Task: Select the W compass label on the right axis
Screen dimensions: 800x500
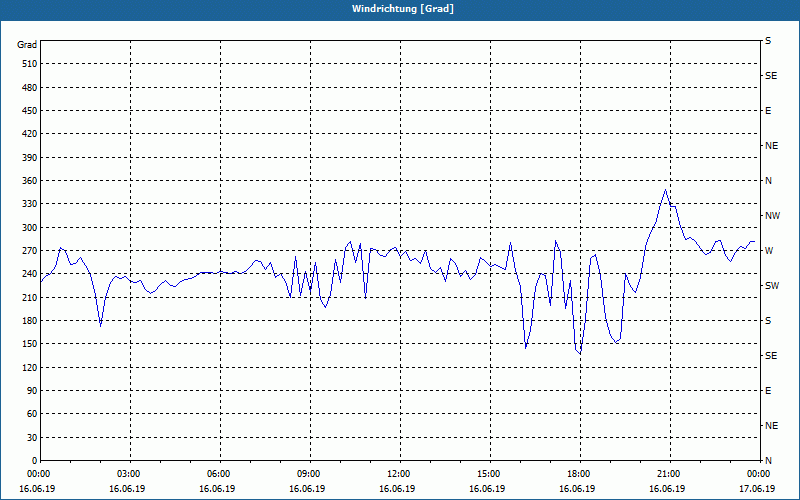Action: [x=768, y=251]
